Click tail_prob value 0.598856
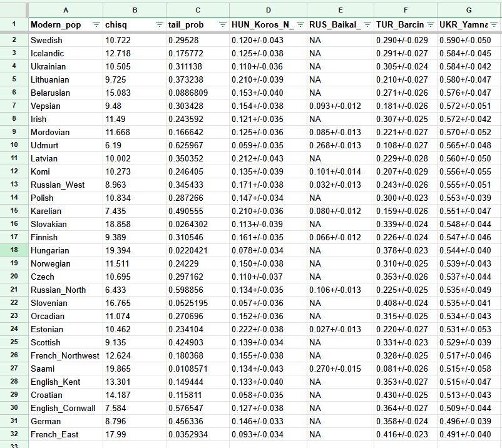The height and width of the screenshot is (448, 502). coord(198,290)
